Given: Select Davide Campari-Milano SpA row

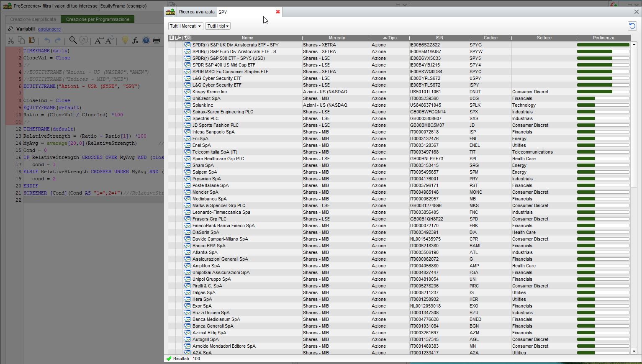Looking at the screenshot, I should [399, 239].
